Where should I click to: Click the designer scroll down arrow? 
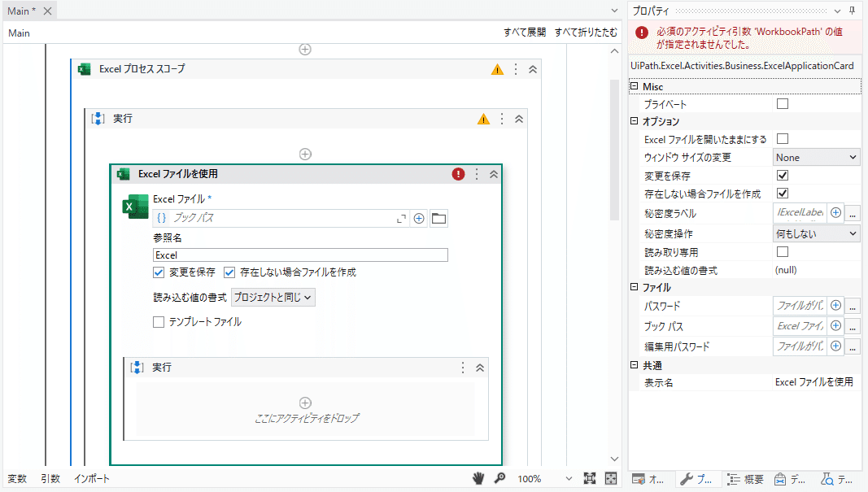pos(614,459)
